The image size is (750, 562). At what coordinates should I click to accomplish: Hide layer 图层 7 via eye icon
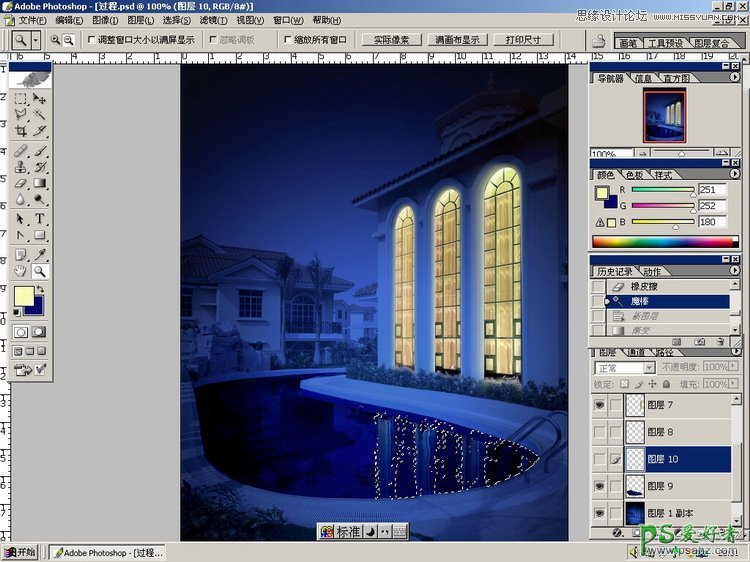599,405
